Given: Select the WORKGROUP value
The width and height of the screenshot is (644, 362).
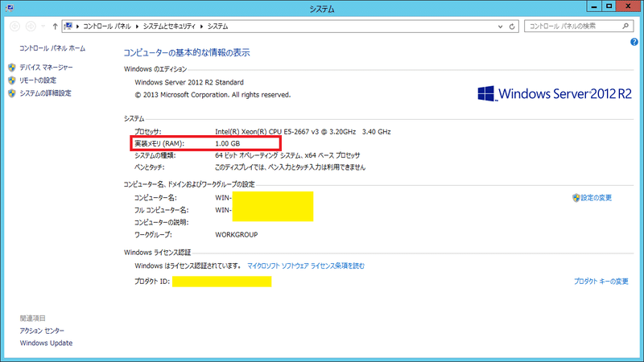Looking at the screenshot, I should [237, 235].
